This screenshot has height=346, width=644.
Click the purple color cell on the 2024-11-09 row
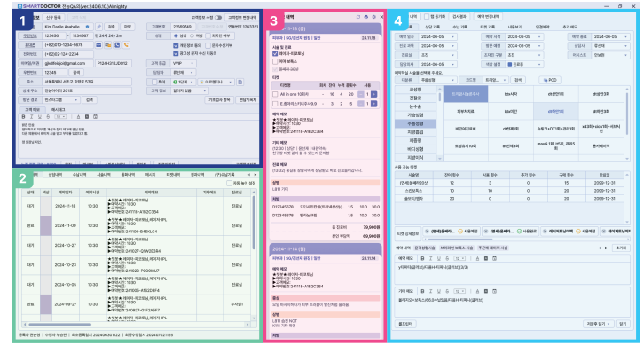[x=45, y=225]
